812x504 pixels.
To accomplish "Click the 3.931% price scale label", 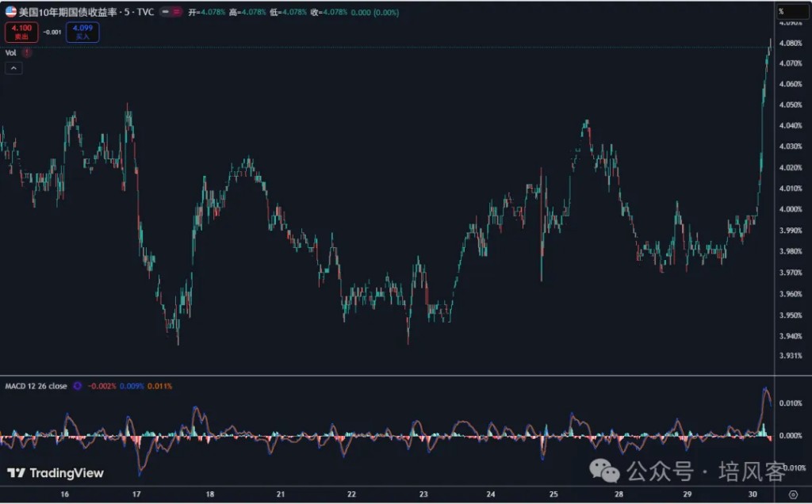I will coord(791,356).
